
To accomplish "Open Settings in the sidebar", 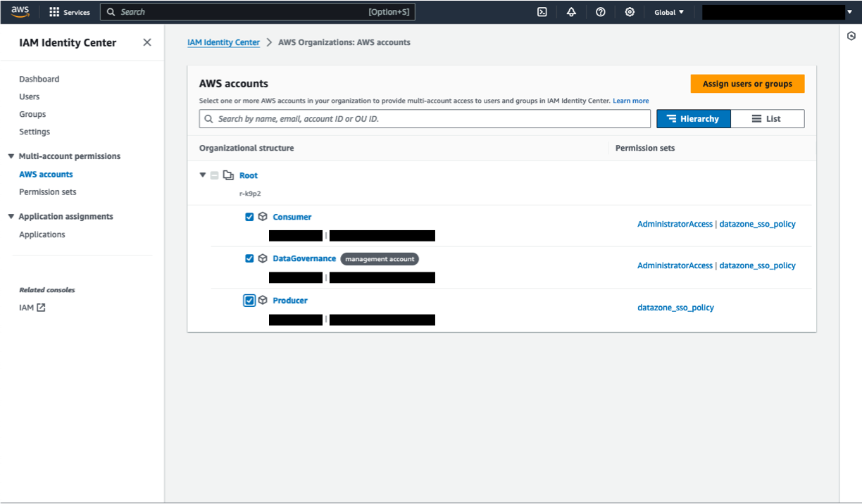I will pos(35,132).
